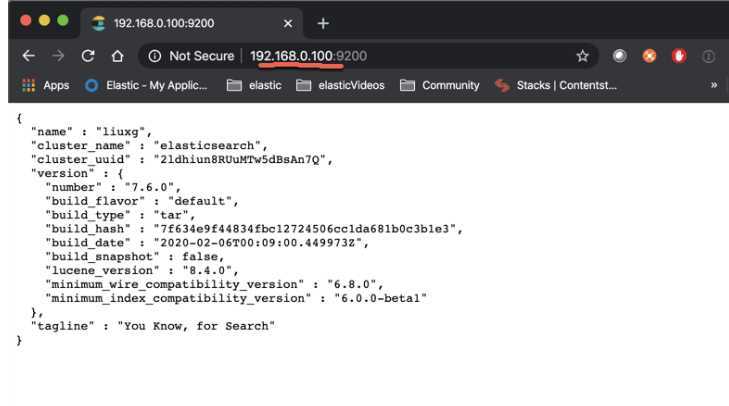
Task: Go to the browser home page
Action: (x=117, y=56)
